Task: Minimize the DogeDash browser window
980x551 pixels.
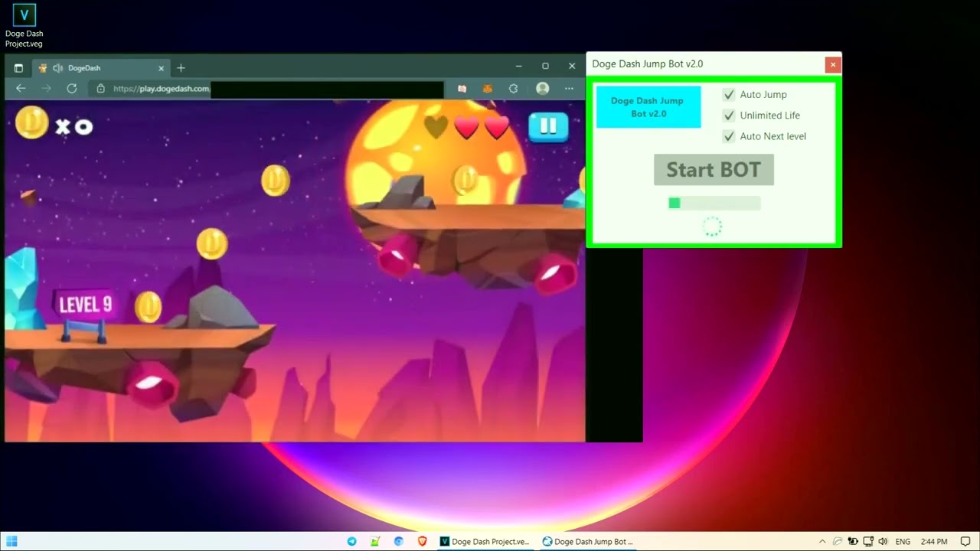Action: pyautogui.click(x=518, y=67)
